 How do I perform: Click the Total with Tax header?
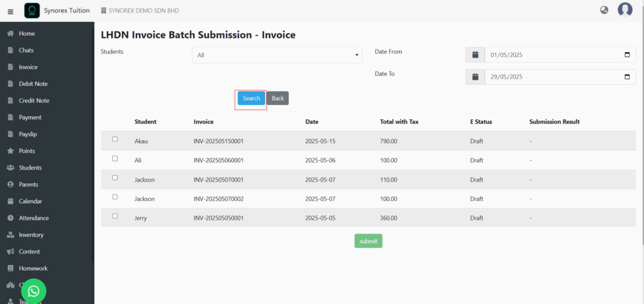coord(399,122)
